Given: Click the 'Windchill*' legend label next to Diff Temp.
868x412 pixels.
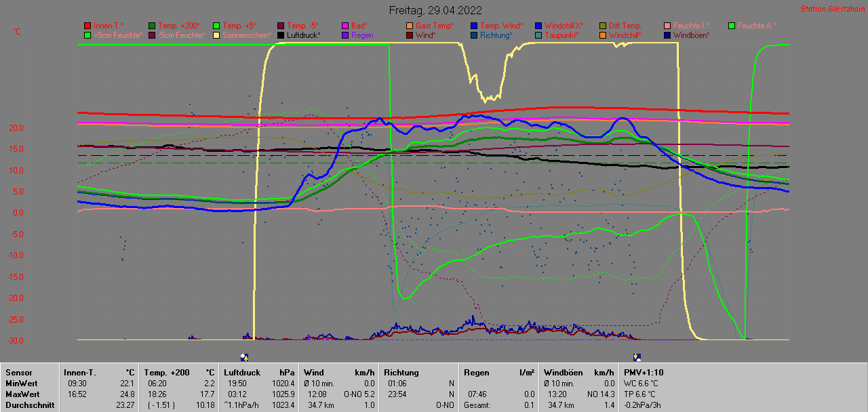Looking at the screenshot, I should (x=627, y=35).
